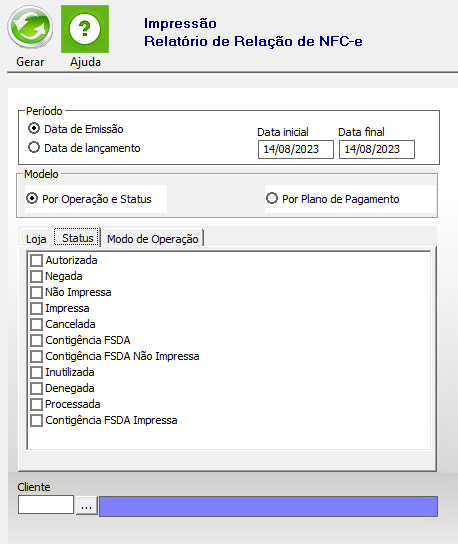Enable the Negada checkbox

[x=36, y=276]
